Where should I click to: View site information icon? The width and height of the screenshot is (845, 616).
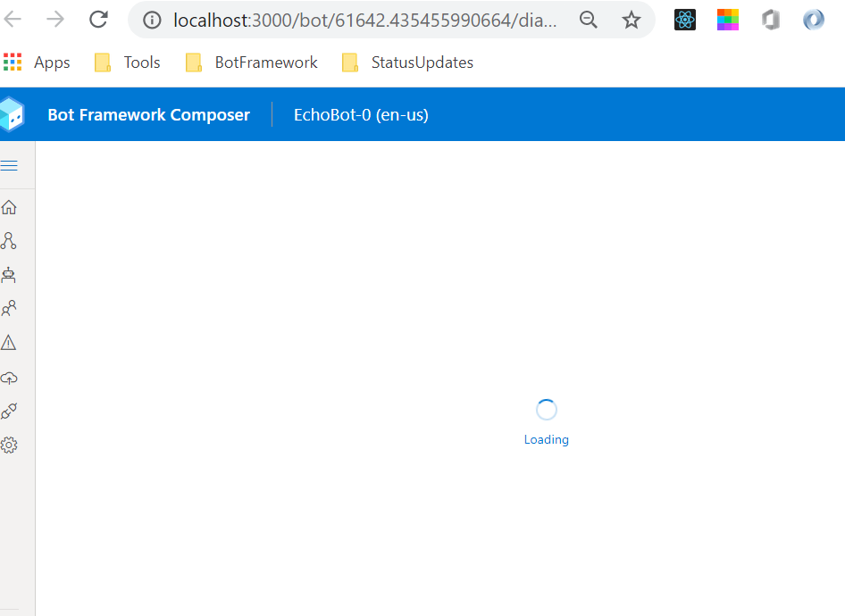[152, 21]
